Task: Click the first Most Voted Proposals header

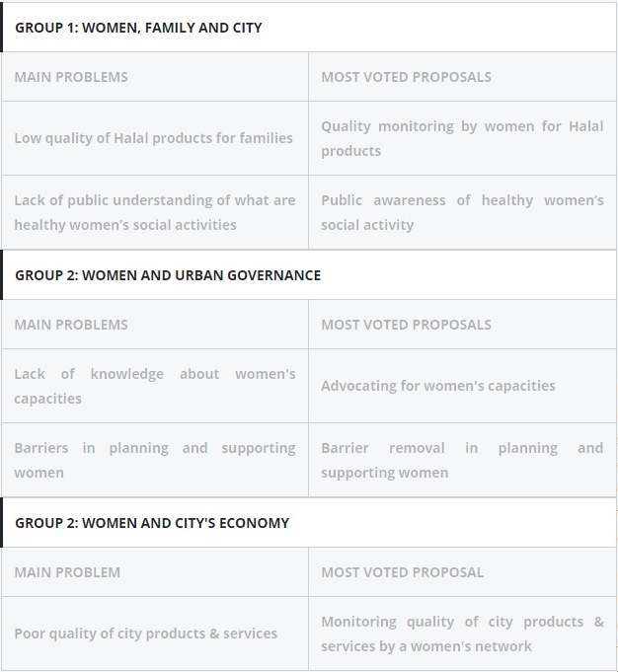Action: tap(406, 77)
